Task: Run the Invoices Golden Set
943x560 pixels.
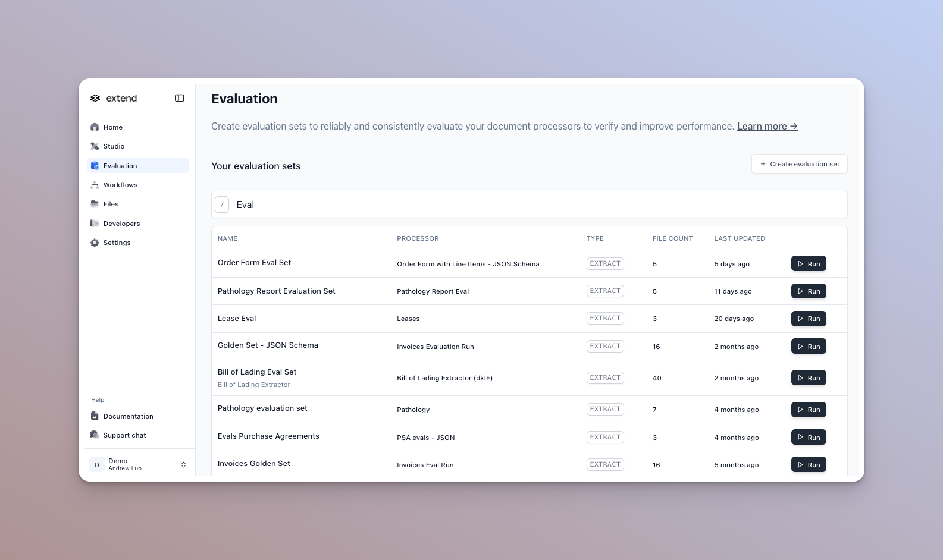Action: pyautogui.click(x=809, y=465)
